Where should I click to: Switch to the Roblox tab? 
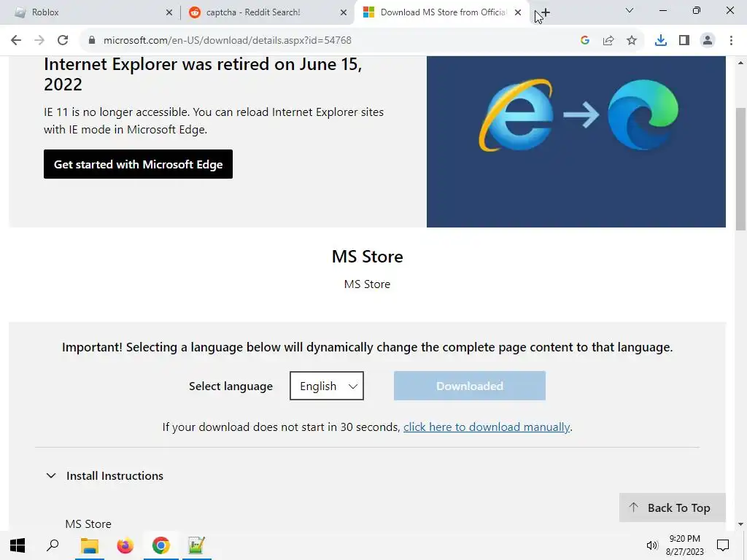pyautogui.click(x=90, y=12)
